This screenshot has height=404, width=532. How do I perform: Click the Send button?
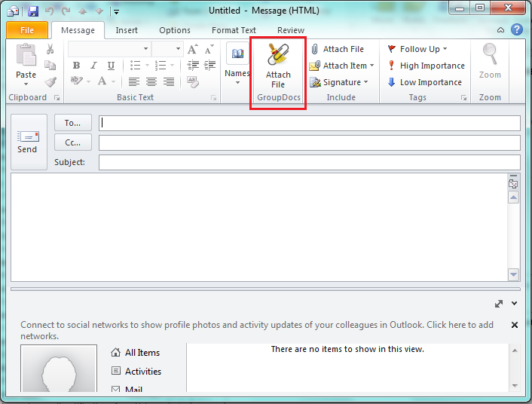click(27, 142)
